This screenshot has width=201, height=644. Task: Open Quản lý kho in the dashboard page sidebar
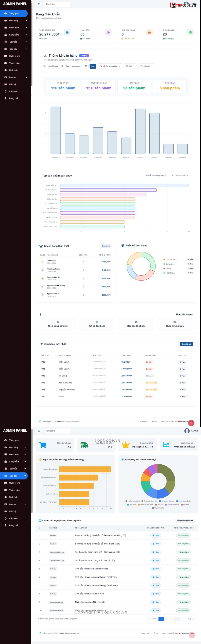[x=14, y=56]
